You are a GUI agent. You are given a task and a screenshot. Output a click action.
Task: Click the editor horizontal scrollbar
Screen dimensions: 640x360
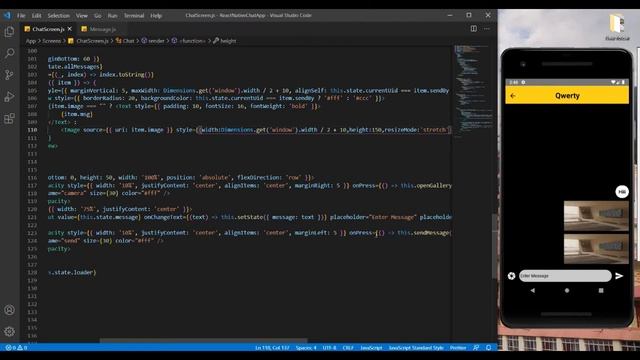203,340
